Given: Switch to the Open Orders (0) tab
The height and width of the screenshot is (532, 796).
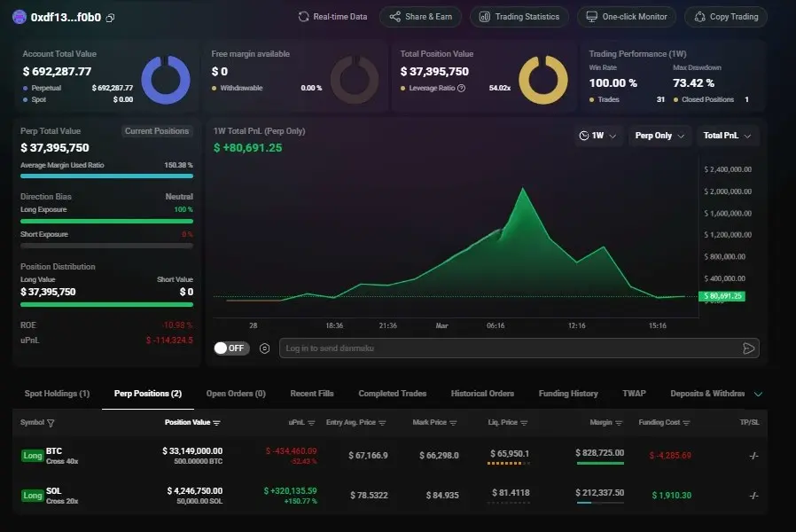Looking at the screenshot, I should click(236, 394).
